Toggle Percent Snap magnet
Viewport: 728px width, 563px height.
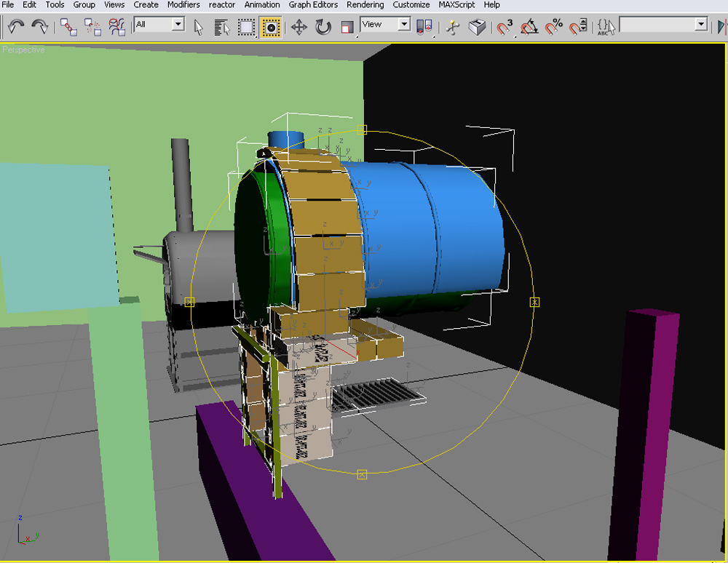click(554, 27)
